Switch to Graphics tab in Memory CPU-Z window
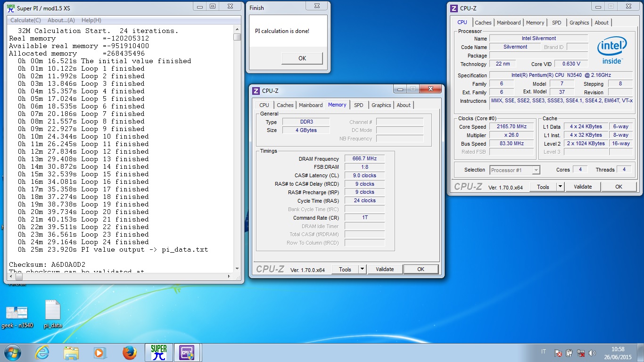This screenshot has width=644, height=362. [381, 105]
